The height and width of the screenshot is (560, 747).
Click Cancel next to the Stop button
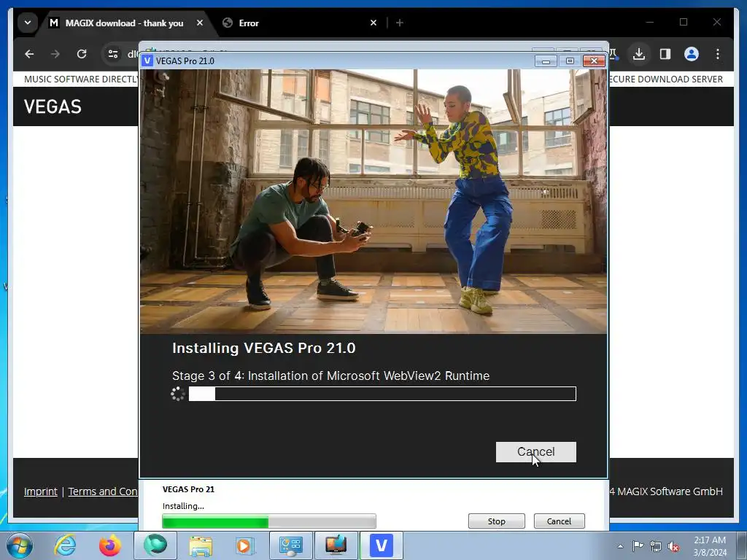click(559, 521)
